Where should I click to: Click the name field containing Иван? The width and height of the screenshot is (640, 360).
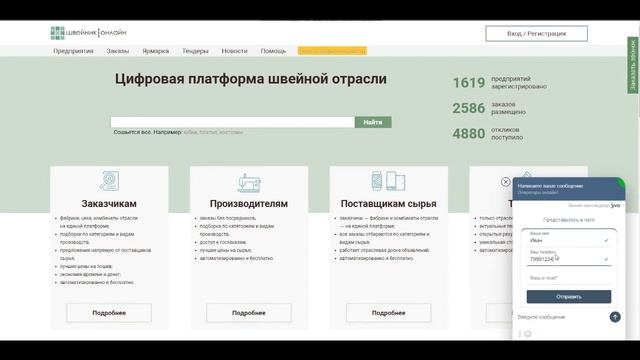[569, 238]
